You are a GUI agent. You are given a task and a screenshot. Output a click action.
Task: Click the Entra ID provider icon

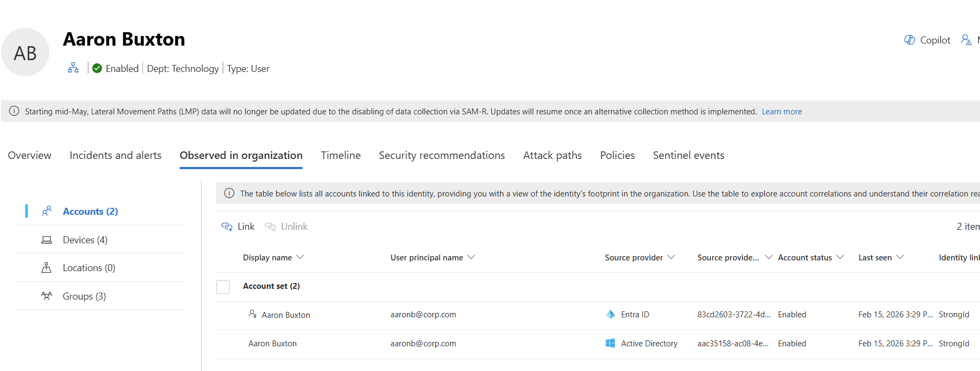coord(610,315)
